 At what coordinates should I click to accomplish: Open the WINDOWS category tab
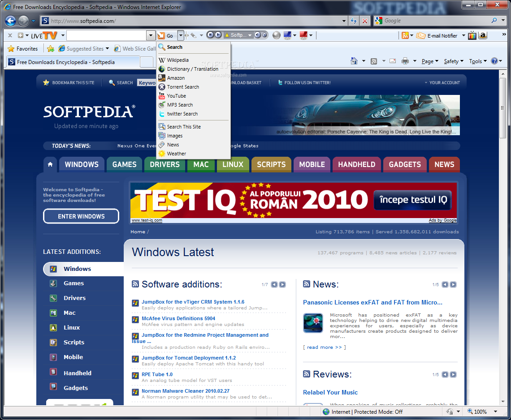(x=82, y=164)
